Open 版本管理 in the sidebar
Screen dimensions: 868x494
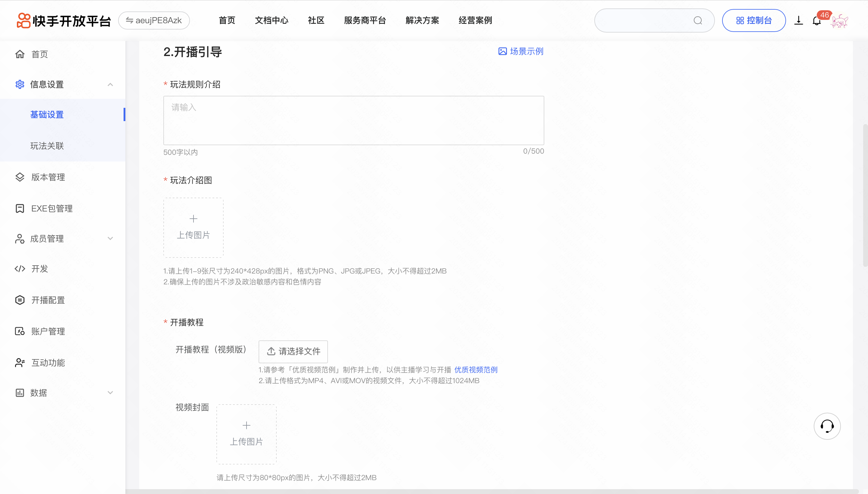click(x=48, y=177)
